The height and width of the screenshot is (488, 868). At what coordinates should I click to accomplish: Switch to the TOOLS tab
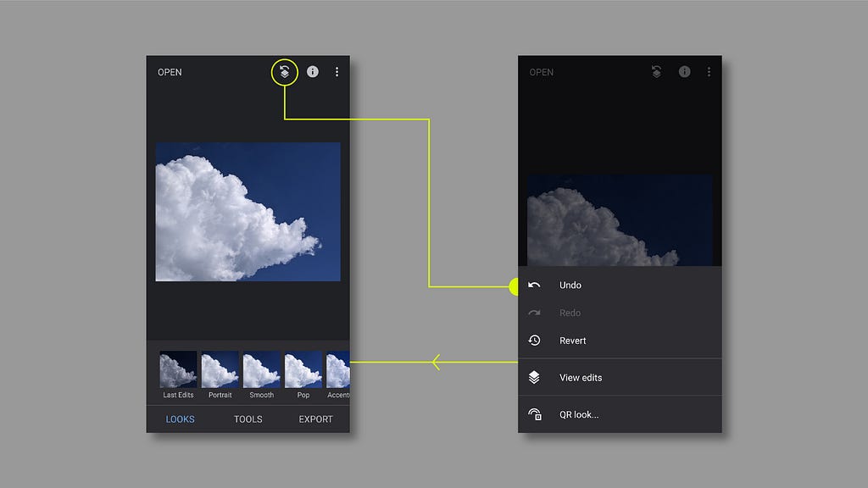pos(248,419)
